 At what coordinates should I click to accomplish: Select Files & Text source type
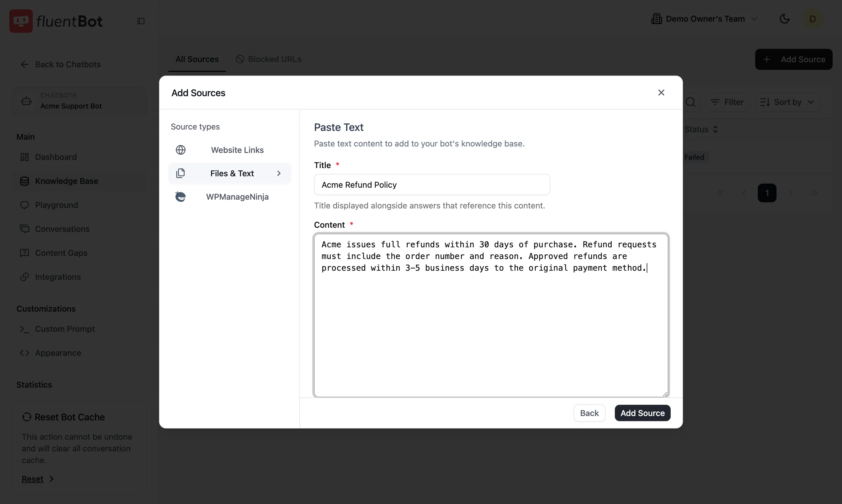click(x=230, y=173)
